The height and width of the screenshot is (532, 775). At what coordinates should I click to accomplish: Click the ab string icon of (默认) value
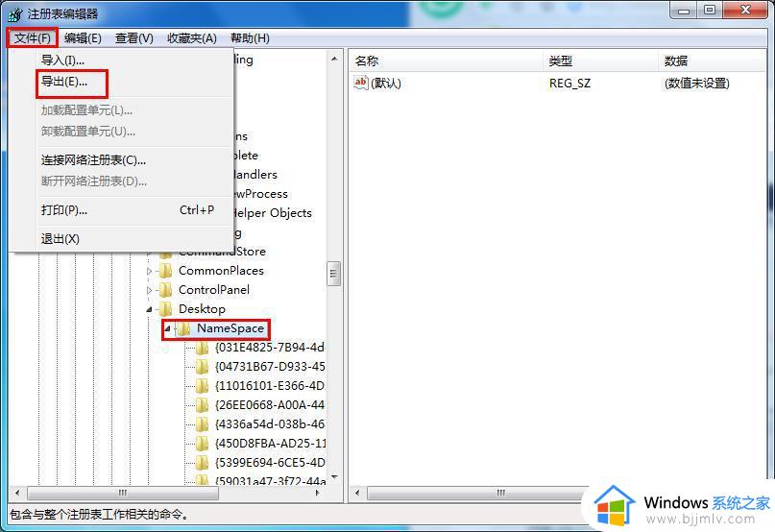pyautogui.click(x=361, y=82)
